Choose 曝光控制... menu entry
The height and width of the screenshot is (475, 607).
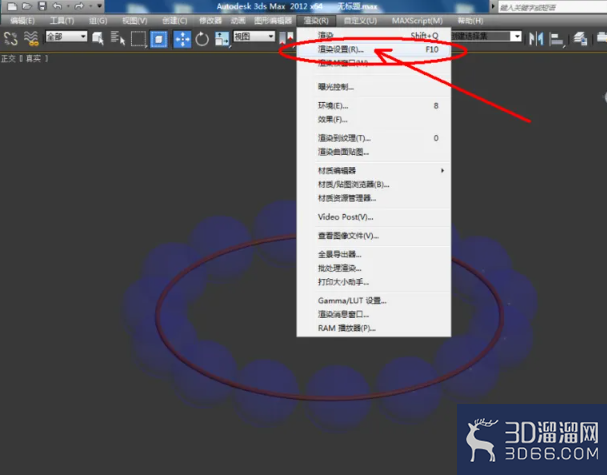(x=374, y=87)
